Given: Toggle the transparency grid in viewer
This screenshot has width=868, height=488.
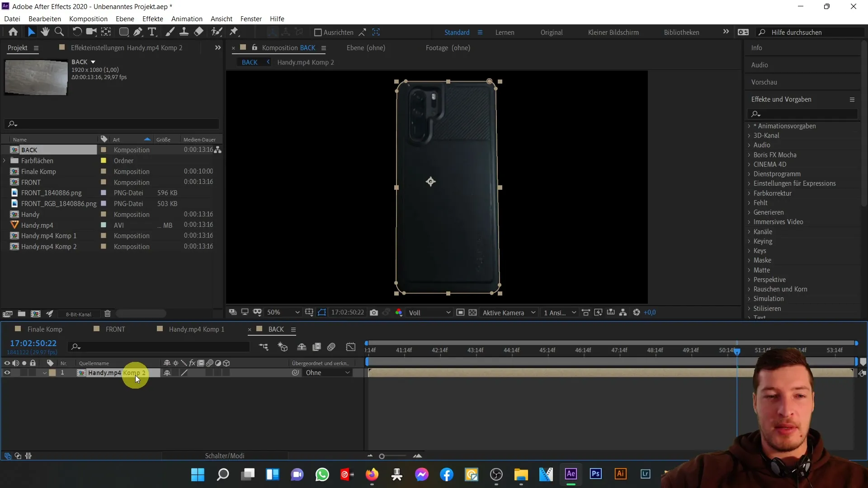Looking at the screenshot, I should [472, 313].
